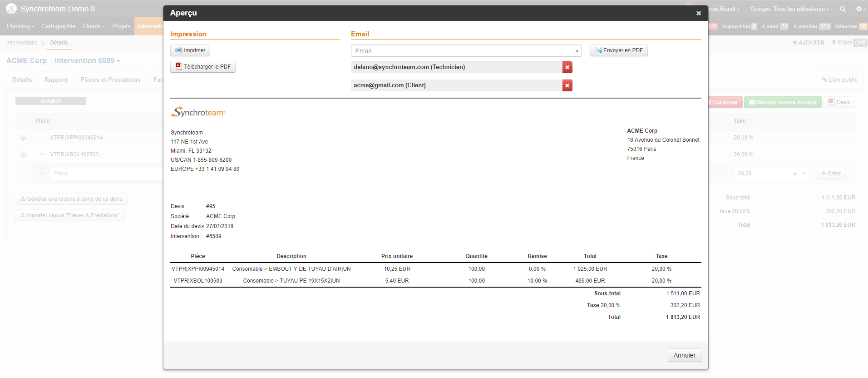
Task: Expand the Intervention 6589 dropdown
Action: click(x=87, y=61)
